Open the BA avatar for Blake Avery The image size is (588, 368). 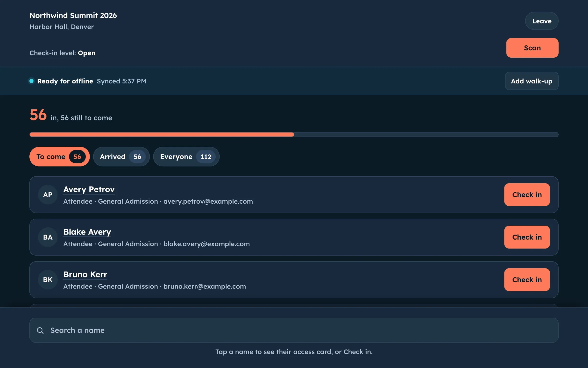tap(48, 237)
